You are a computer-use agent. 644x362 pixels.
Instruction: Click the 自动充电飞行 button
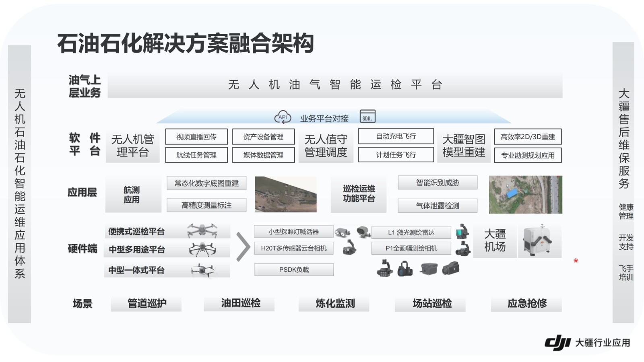point(396,136)
